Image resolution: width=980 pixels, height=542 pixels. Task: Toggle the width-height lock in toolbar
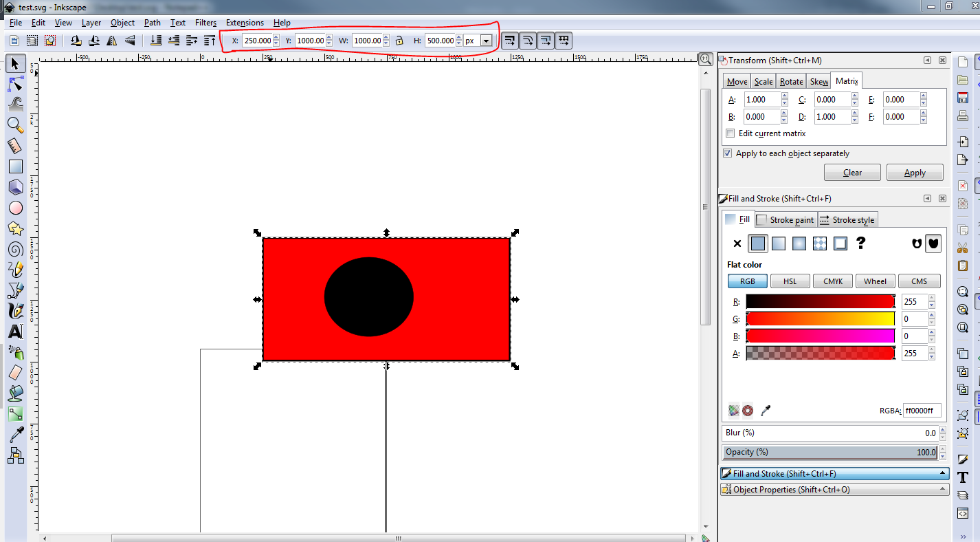click(x=399, y=40)
